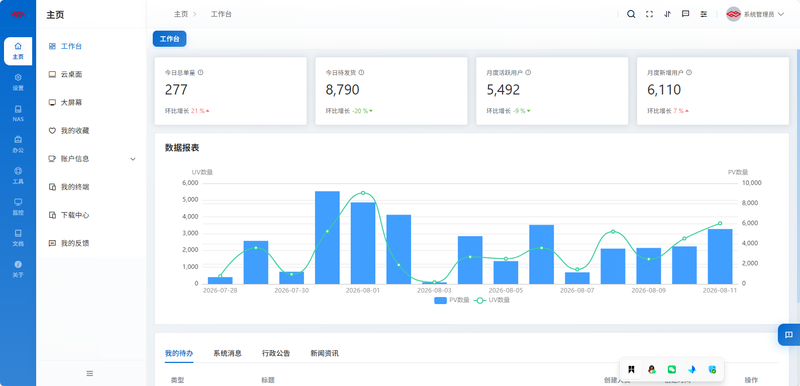Screen dimensions: 800x386
Task: Open the 工具 tools section in the blue rail
Action: click(x=18, y=175)
